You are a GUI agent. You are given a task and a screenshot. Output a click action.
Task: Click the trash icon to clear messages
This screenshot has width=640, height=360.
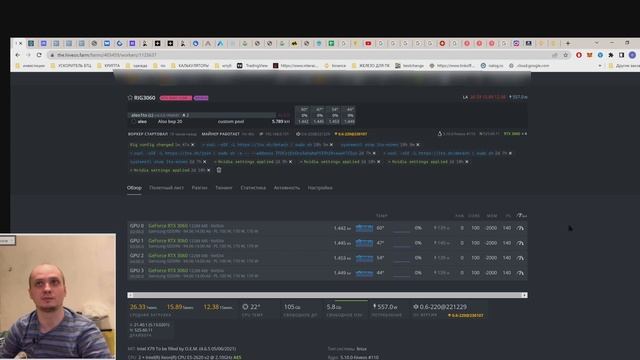(219, 170)
